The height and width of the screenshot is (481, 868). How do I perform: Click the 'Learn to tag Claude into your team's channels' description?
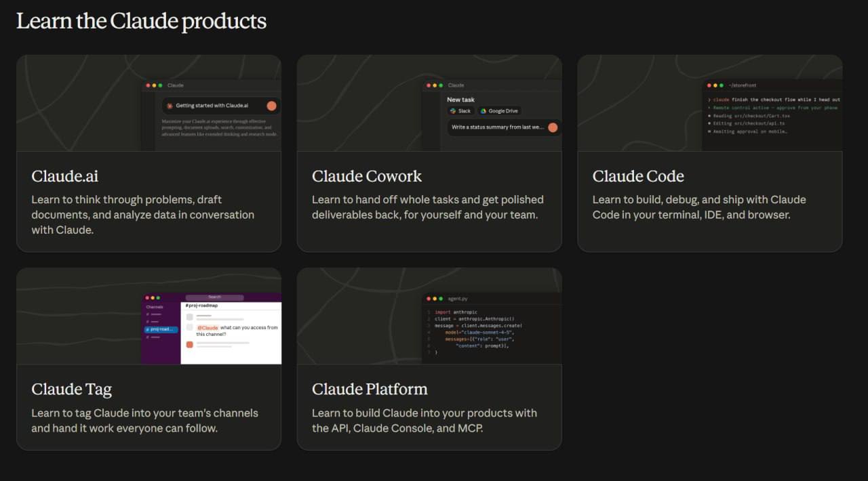click(144, 421)
